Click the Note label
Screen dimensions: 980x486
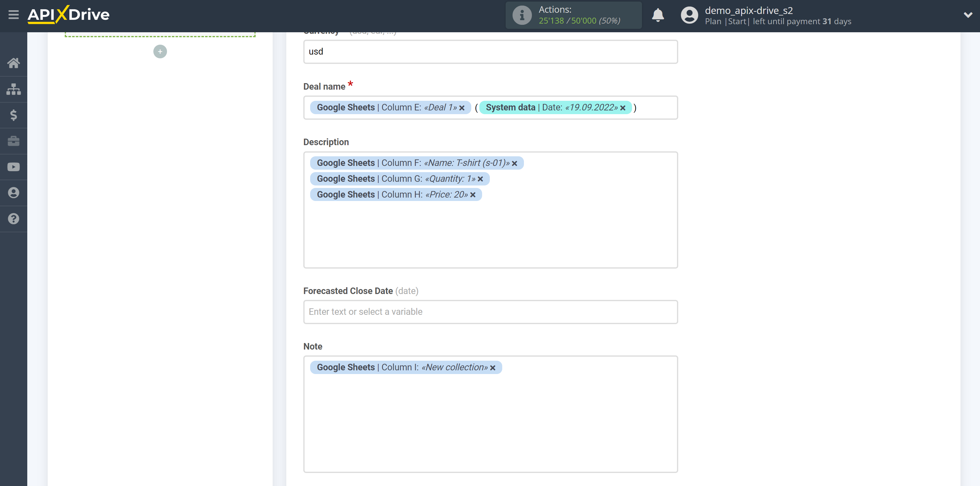313,347
